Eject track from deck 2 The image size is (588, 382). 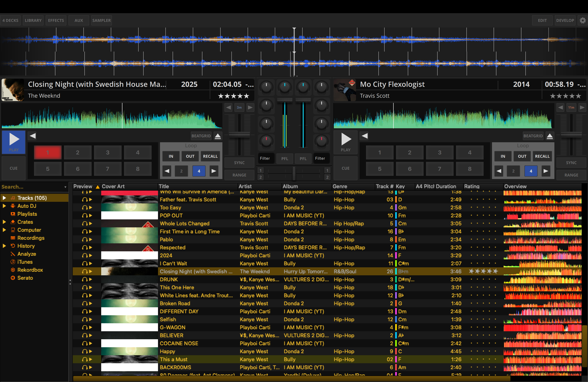pos(550,136)
